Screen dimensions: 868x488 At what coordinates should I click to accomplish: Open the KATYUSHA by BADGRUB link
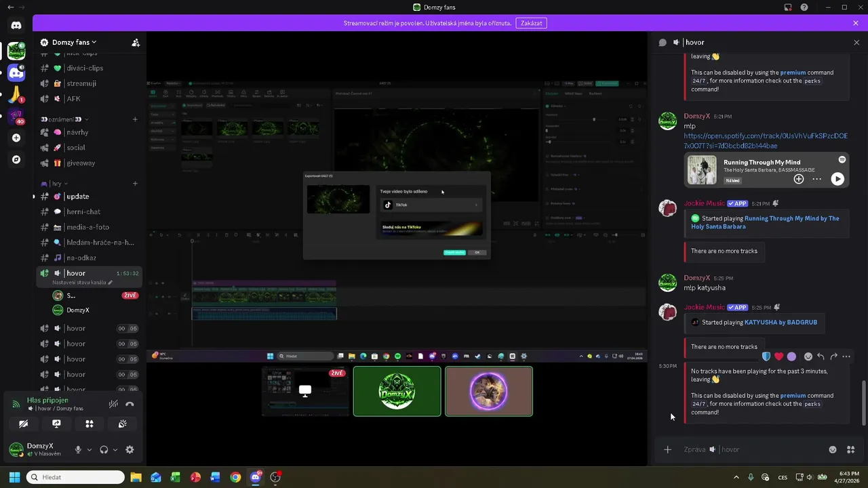(x=781, y=323)
